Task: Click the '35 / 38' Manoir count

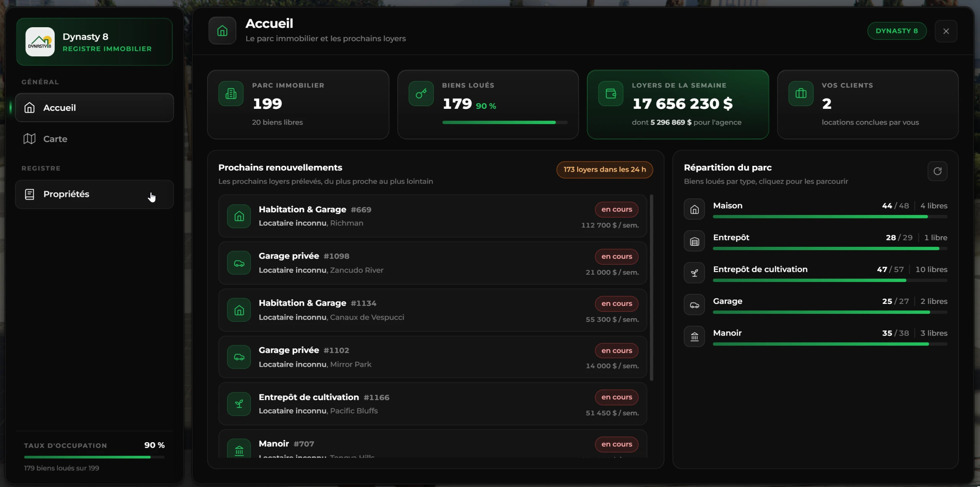Action: pos(895,333)
